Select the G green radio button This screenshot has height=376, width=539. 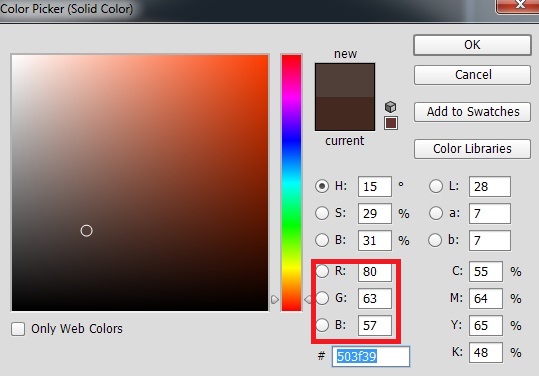[x=322, y=298]
